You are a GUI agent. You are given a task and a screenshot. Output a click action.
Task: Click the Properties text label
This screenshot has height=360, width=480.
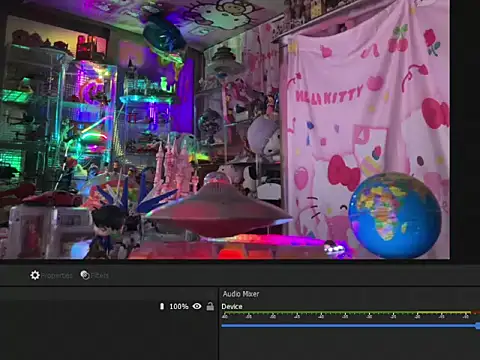[x=57, y=276]
